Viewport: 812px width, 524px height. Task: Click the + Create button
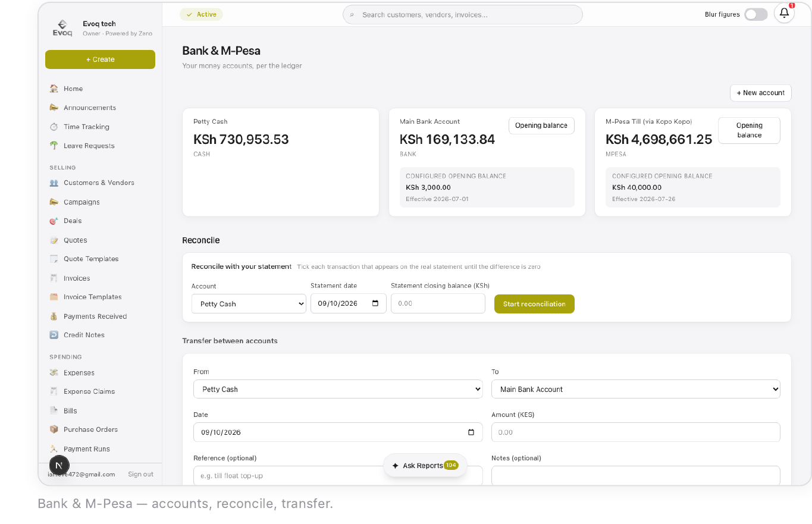tap(100, 59)
